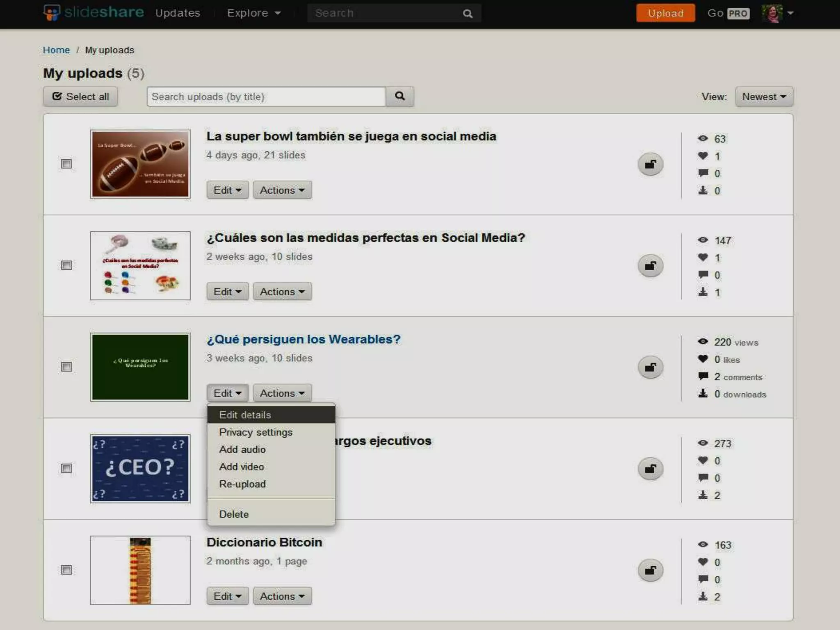
Task: Click the user avatar in header
Action: pos(772,13)
